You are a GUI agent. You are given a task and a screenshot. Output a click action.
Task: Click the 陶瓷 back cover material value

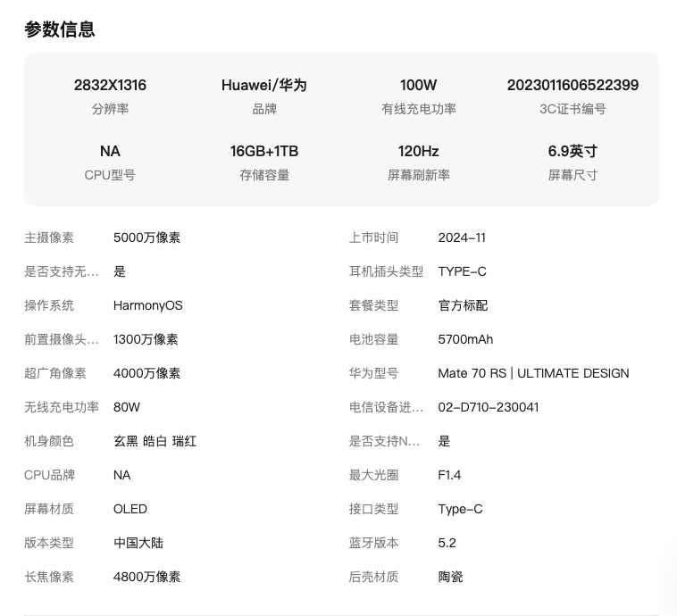(x=450, y=577)
